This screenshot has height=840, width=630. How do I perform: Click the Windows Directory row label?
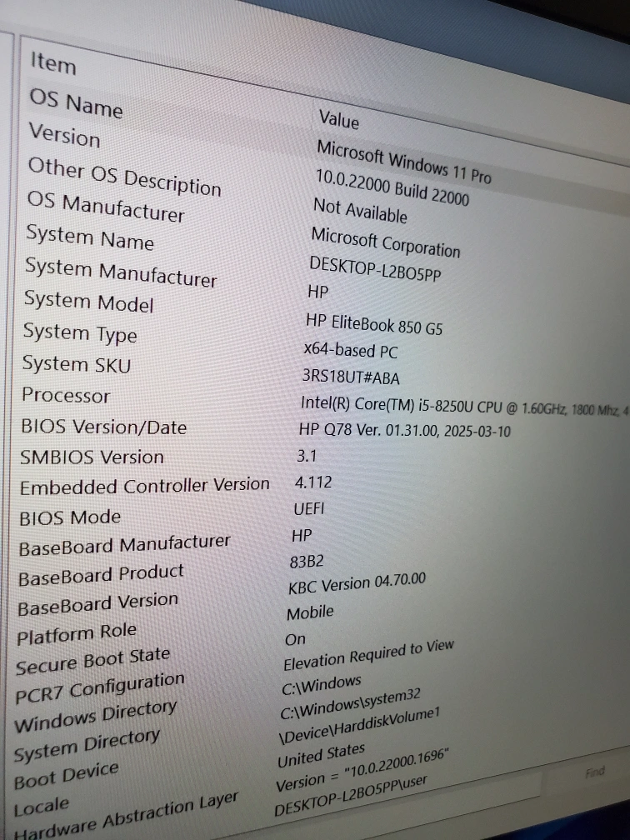tap(95, 716)
